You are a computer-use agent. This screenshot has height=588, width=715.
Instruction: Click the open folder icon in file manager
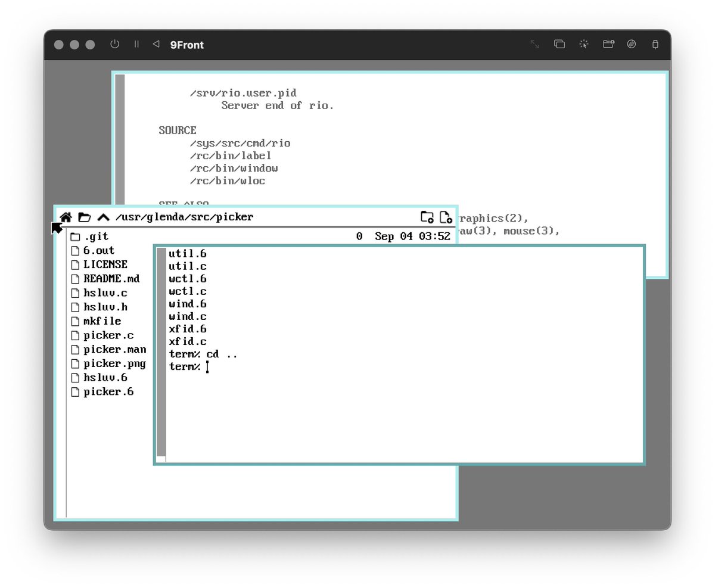[x=85, y=217]
